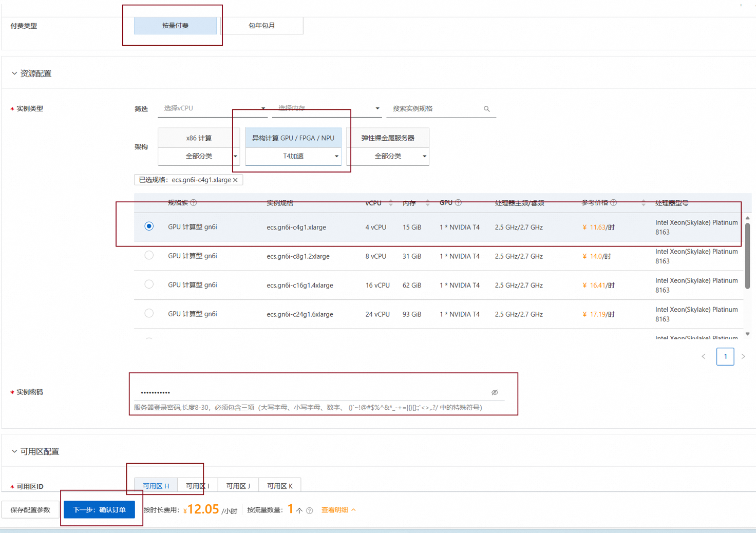Toggle password visibility eye icon

tap(495, 392)
